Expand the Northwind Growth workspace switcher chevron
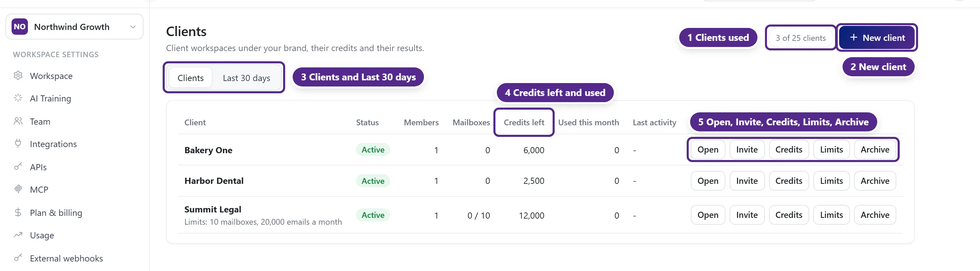Viewport: 980px width, 271px height. pos(133,27)
